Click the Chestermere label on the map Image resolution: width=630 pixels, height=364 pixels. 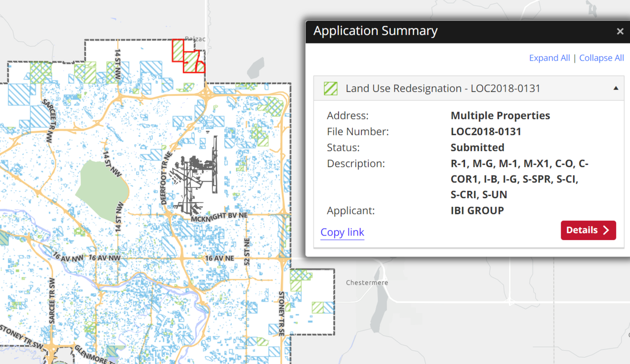pyautogui.click(x=367, y=283)
